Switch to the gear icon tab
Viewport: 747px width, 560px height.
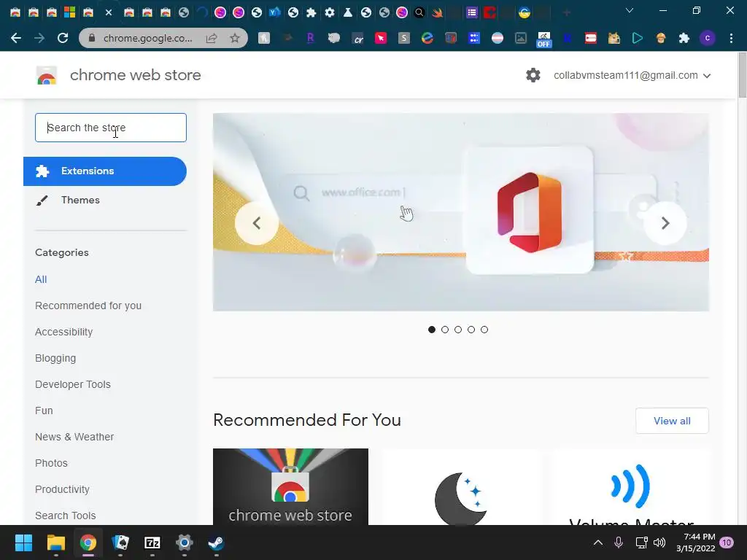330,12
